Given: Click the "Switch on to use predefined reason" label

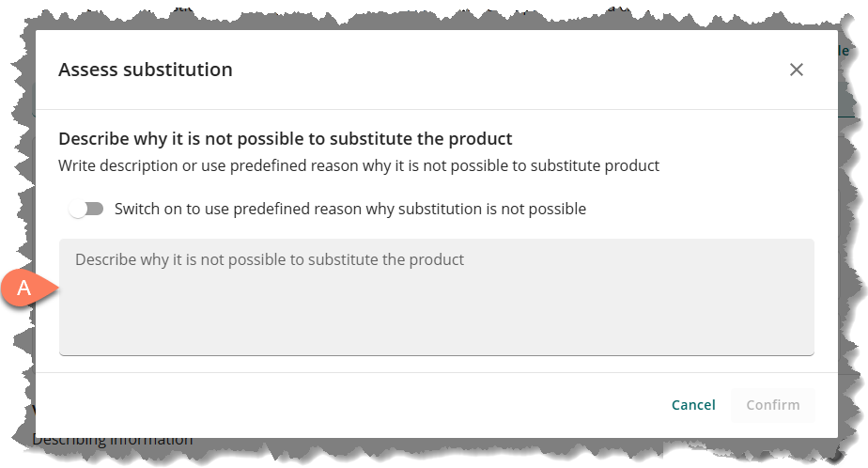Looking at the screenshot, I should point(349,209).
